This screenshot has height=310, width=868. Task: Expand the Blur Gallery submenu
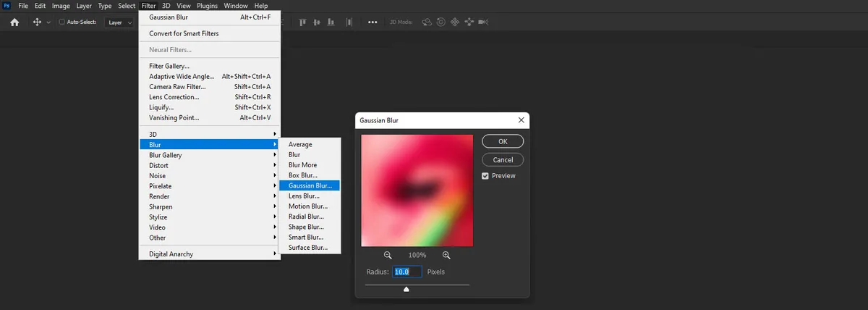tap(210, 155)
